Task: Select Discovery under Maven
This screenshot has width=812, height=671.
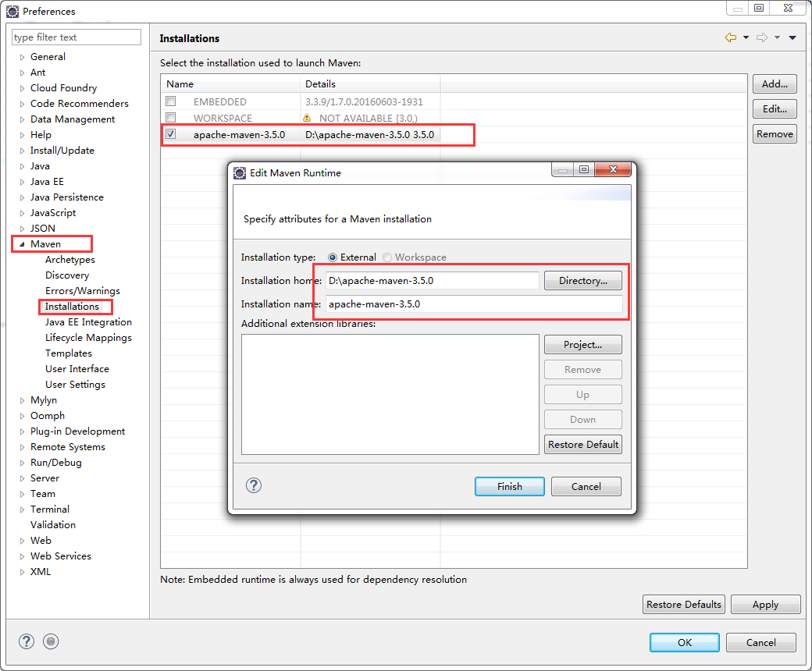Action: [x=67, y=275]
